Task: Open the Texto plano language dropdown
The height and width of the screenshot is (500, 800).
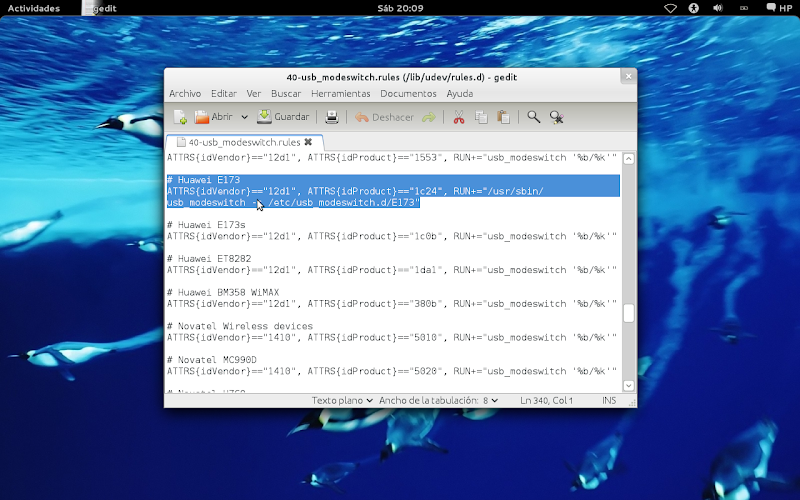Action: coord(342,401)
